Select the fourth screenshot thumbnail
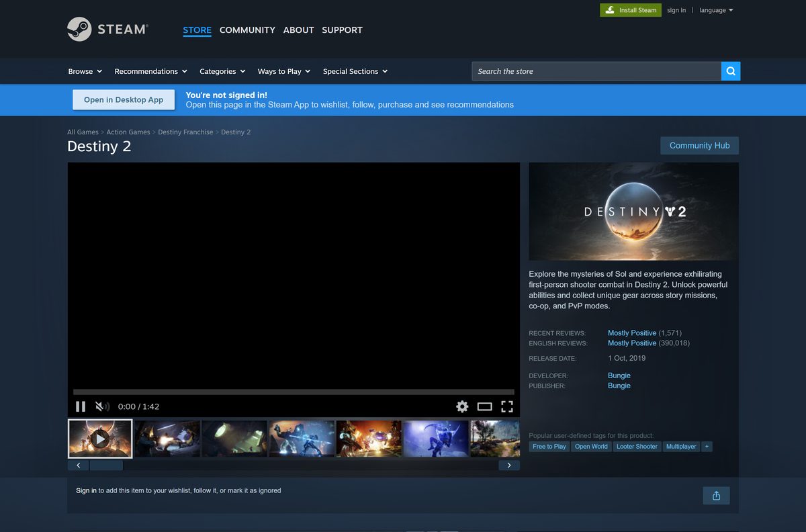 (302, 439)
